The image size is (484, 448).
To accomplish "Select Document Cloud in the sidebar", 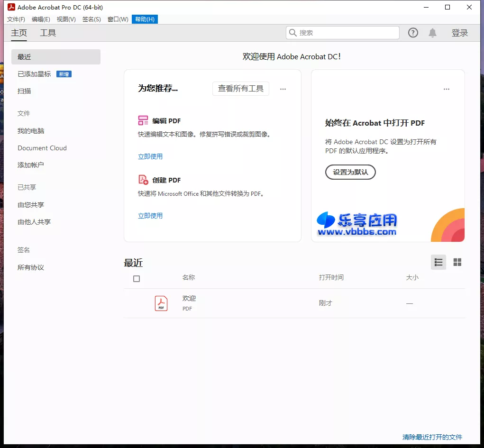I will [42, 148].
